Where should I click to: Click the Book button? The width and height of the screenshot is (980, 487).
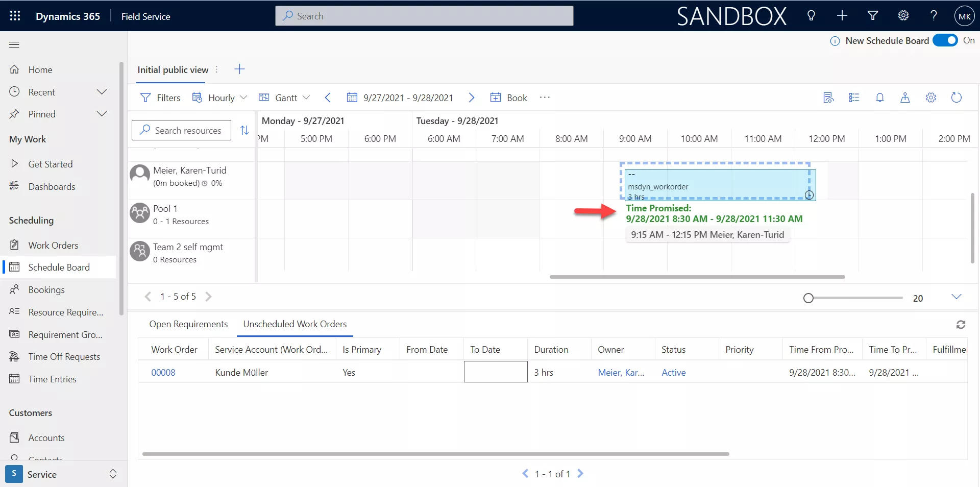pos(508,98)
